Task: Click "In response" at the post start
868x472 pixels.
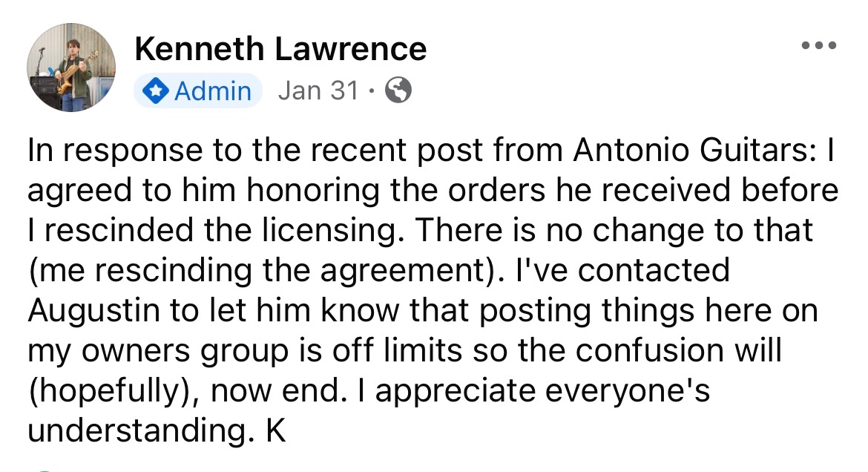Action: (108, 151)
